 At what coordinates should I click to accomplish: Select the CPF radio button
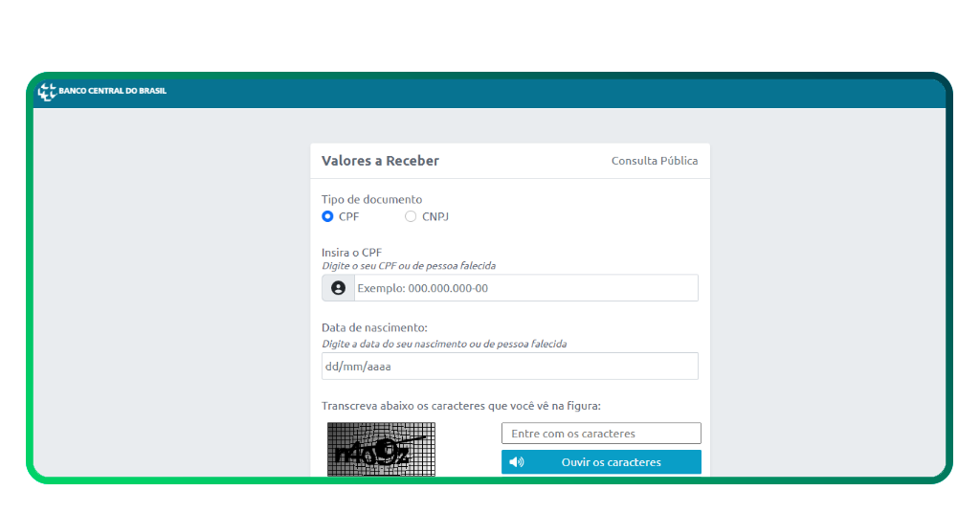coord(327,216)
